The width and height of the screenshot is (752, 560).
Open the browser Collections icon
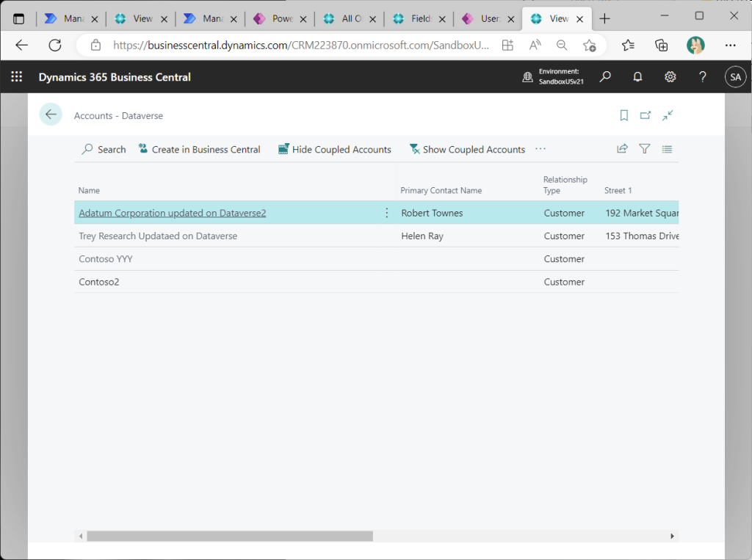pos(662,45)
